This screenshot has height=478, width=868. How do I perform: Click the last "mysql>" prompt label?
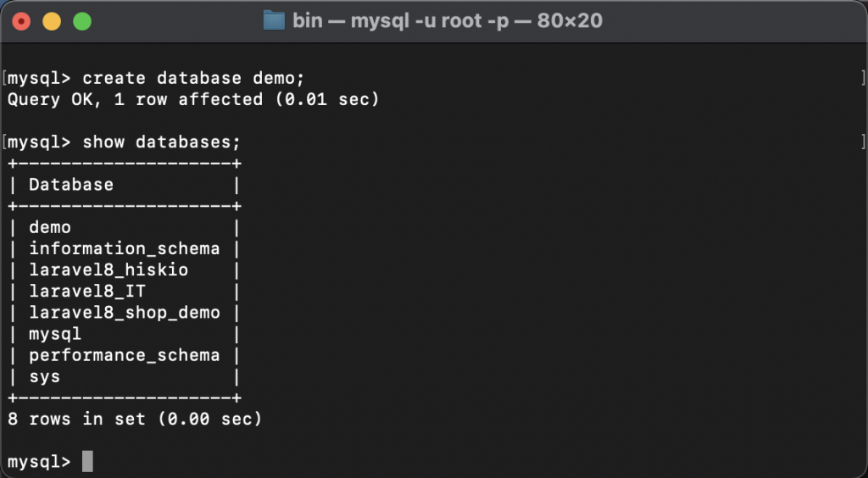click(x=39, y=462)
